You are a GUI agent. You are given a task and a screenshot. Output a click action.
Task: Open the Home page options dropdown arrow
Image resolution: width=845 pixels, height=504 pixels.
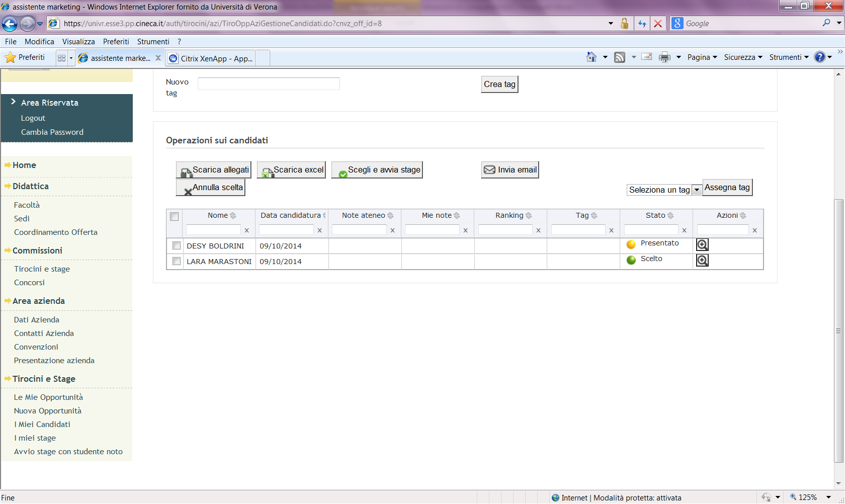tap(605, 57)
